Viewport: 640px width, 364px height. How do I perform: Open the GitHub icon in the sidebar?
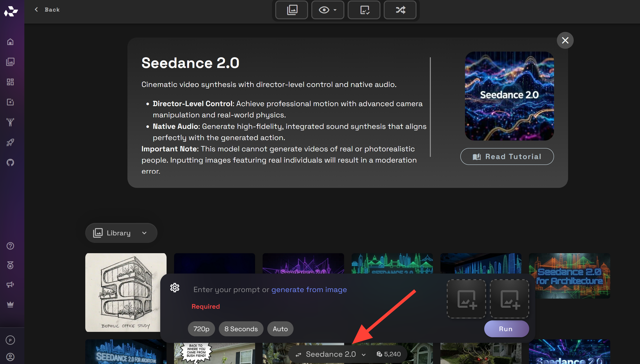click(x=11, y=162)
